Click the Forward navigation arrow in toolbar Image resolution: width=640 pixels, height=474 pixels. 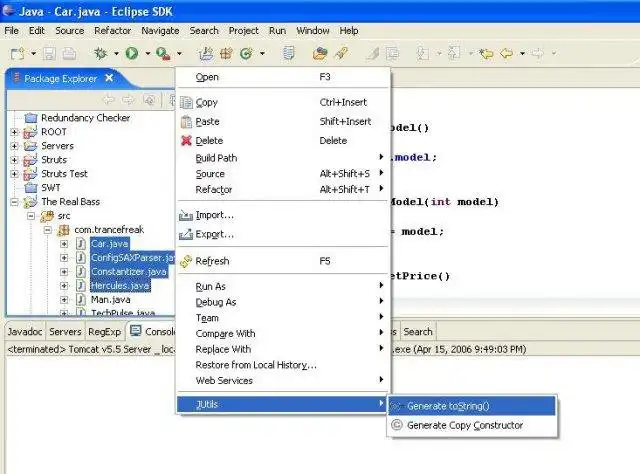click(x=538, y=53)
